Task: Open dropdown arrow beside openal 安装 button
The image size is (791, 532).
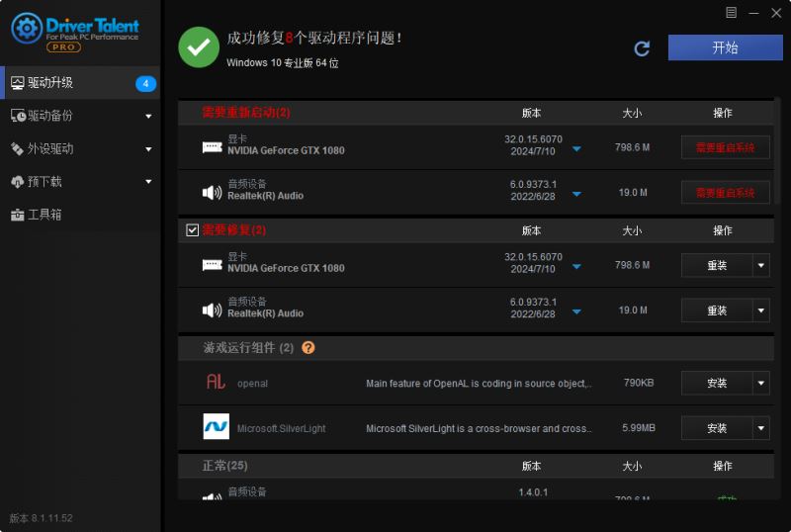Action: pyautogui.click(x=761, y=383)
